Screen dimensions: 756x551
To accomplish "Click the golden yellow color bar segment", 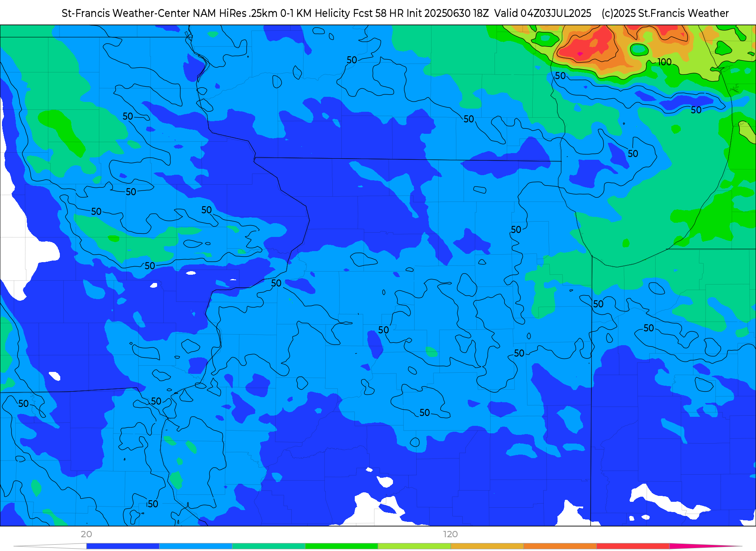I will [x=487, y=546].
